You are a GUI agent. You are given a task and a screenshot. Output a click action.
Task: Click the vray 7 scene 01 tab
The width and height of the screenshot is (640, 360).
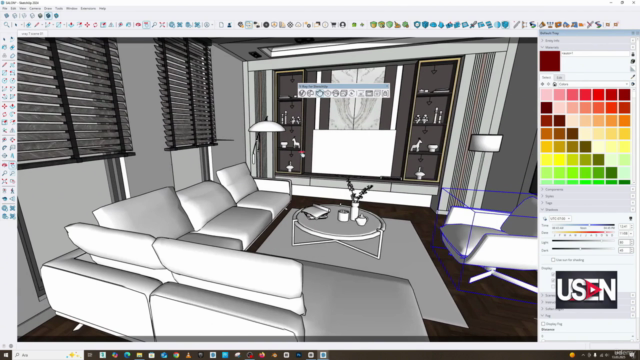tap(33, 33)
